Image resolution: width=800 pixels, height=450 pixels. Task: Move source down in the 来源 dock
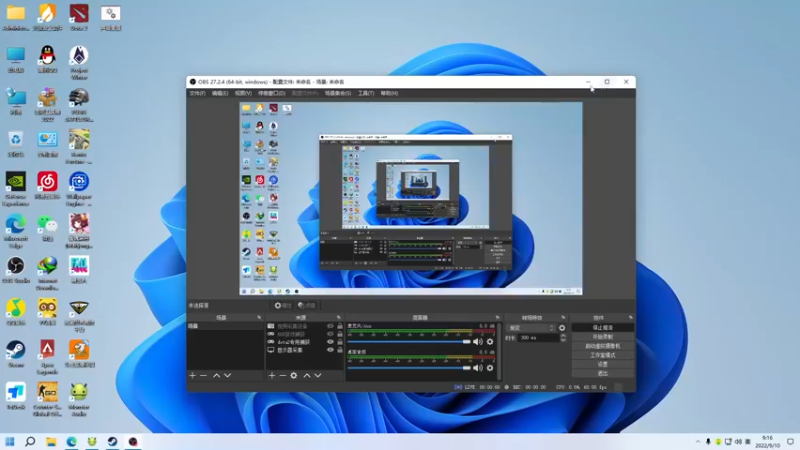point(318,376)
